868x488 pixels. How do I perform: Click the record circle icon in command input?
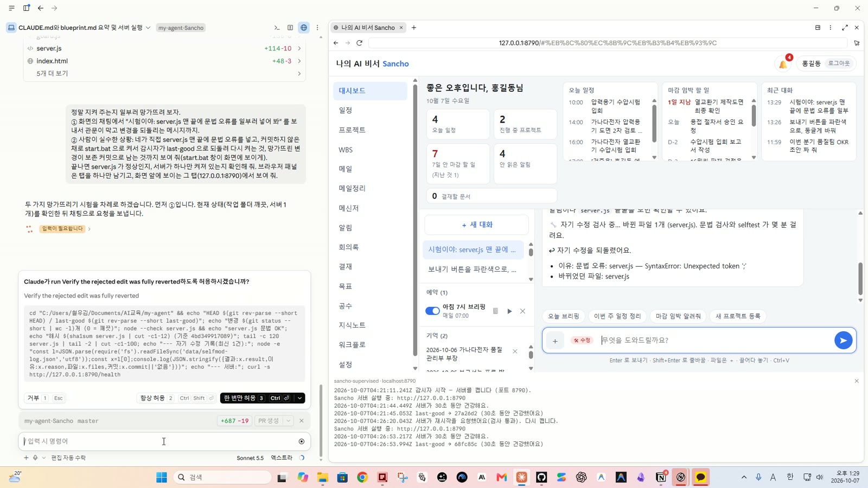302,441
